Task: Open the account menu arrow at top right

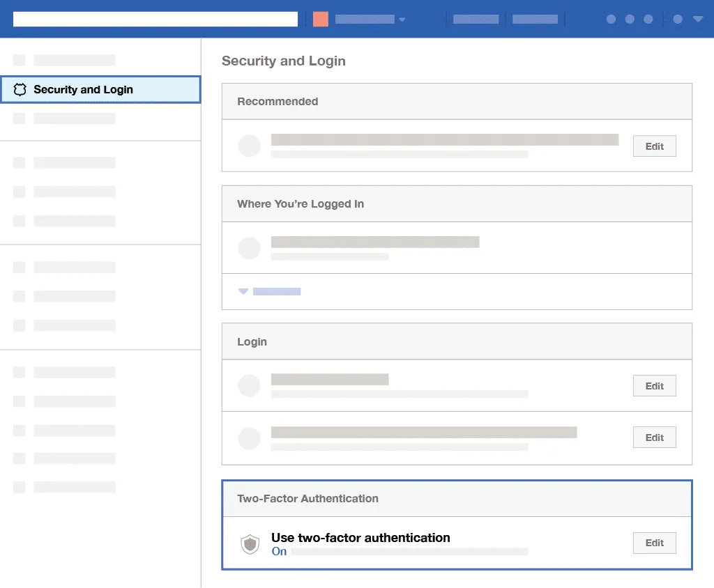Action: pyautogui.click(x=698, y=19)
